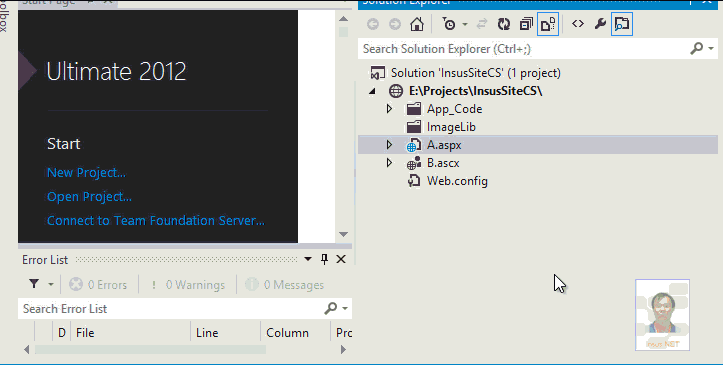The height and width of the screenshot is (365, 723).
Task: Click the Search Solution Explorer field
Action: coord(526,49)
